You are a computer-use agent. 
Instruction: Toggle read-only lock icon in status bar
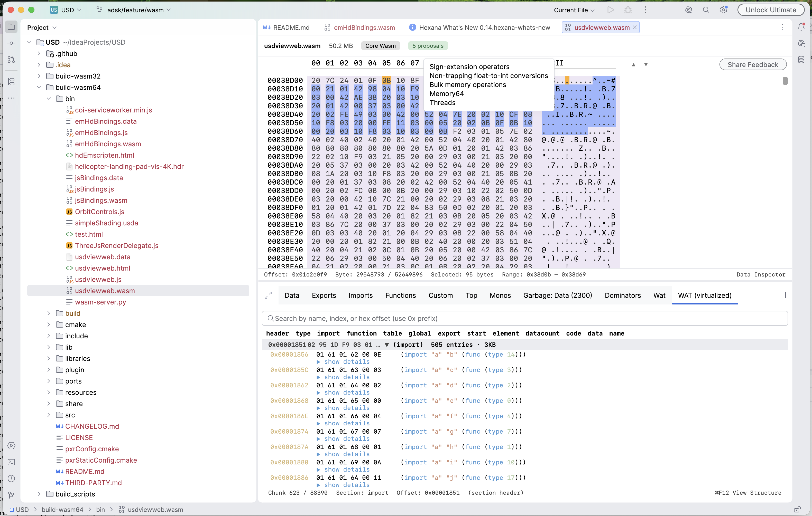tap(797, 509)
